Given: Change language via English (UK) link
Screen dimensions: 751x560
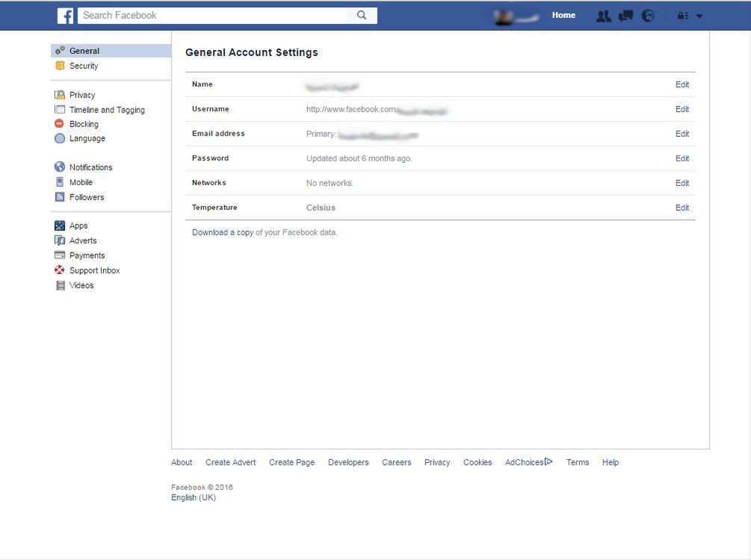Looking at the screenshot, I should click(194, 498).
